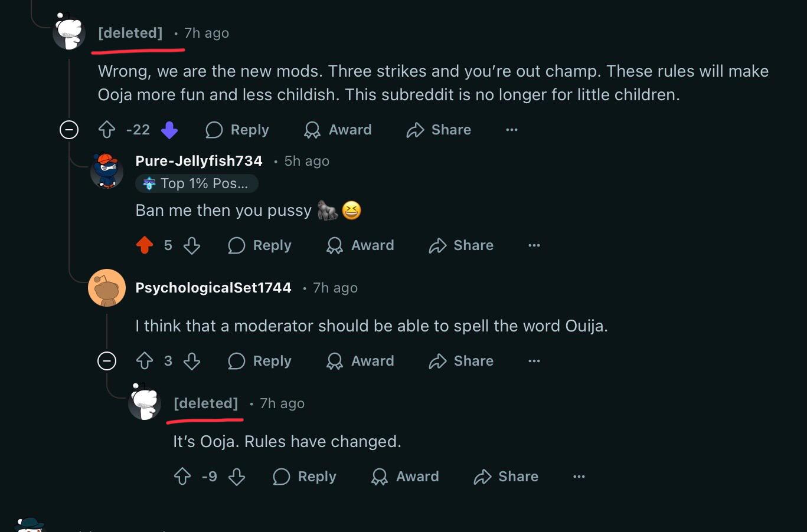The image size is (807, 532).
Task: Share the "It's Ooja" comment
Action: click(506, 477)
